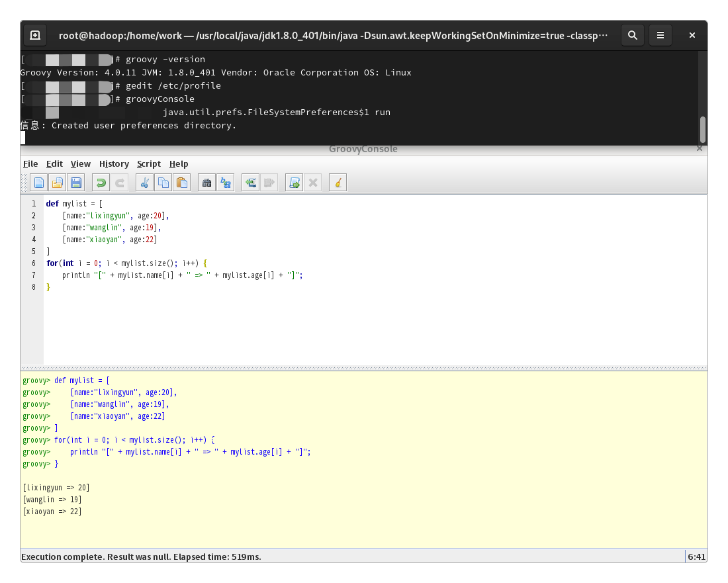This screenshot has height=583, width=728.
Task: Click the 'groovyConsole' command in terminal
Action: (160, 99)
